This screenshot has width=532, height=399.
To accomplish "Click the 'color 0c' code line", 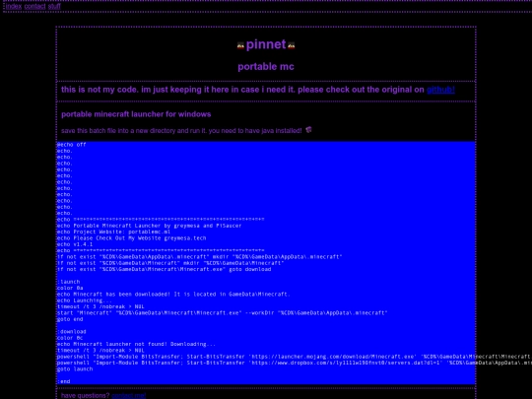I will point(70,338).
